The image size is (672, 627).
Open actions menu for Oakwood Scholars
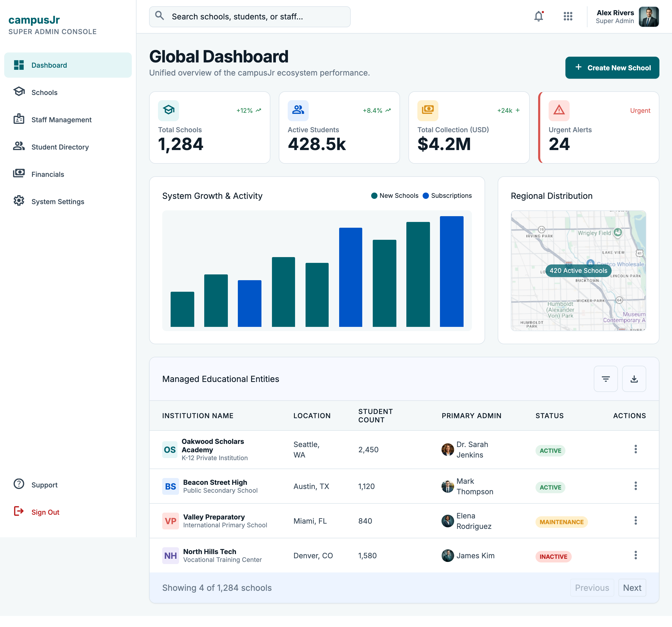635,449
